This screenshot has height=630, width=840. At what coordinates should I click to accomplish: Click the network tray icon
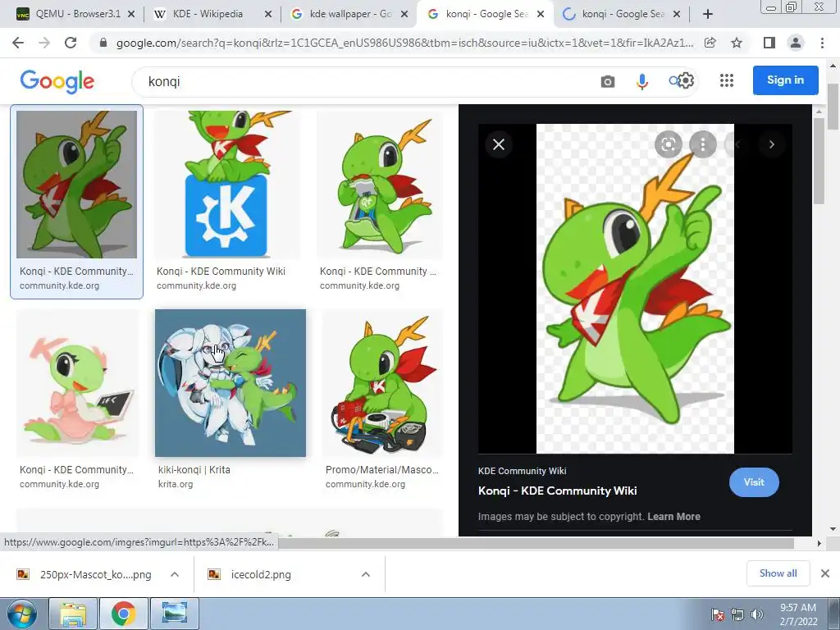737,614
